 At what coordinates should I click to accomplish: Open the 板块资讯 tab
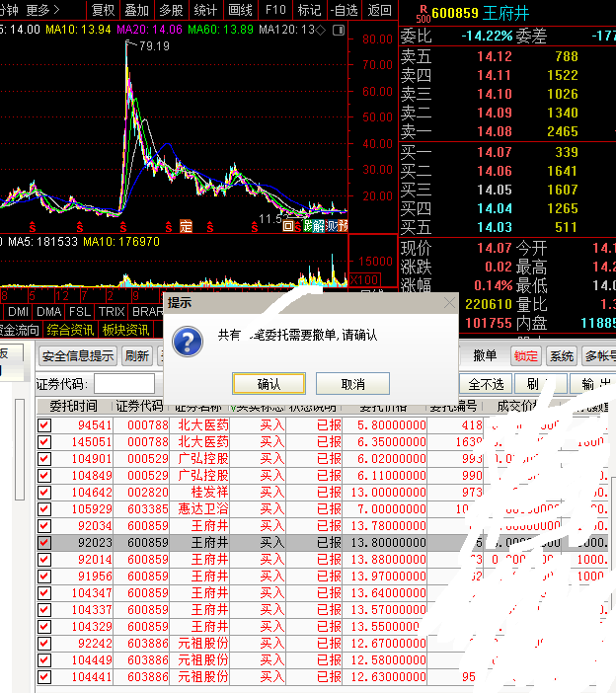(125, 330)
